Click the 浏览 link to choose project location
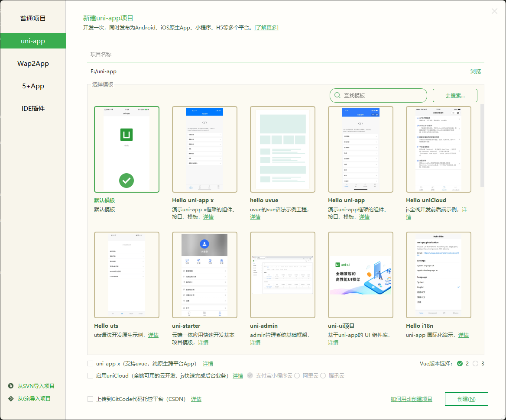Viewport: 506px width, 420px height. coord(475,71)
